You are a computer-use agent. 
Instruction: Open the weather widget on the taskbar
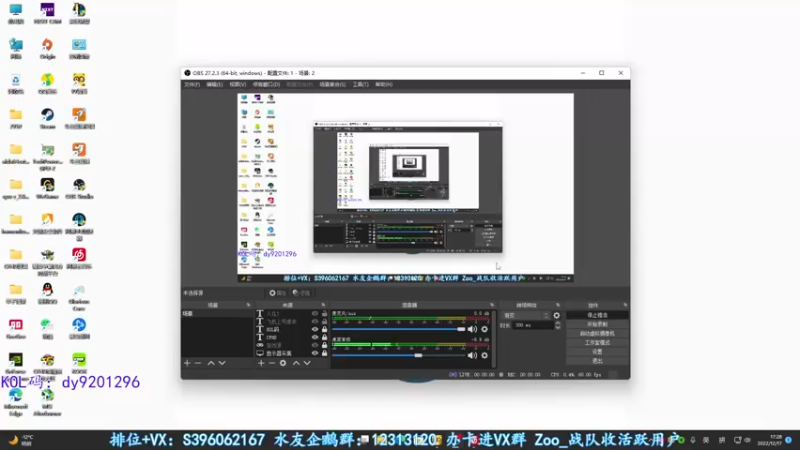pyautogui.click(x=21, y=440)
